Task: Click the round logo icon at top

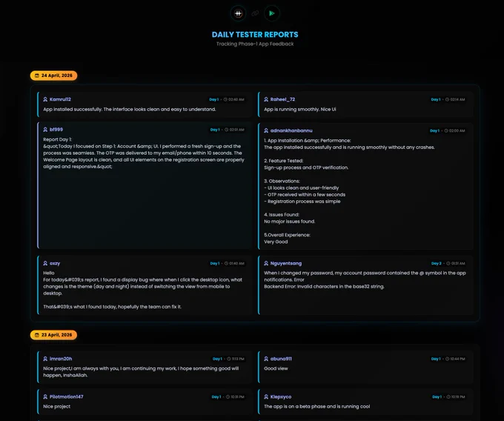Action: coord(238,13)
